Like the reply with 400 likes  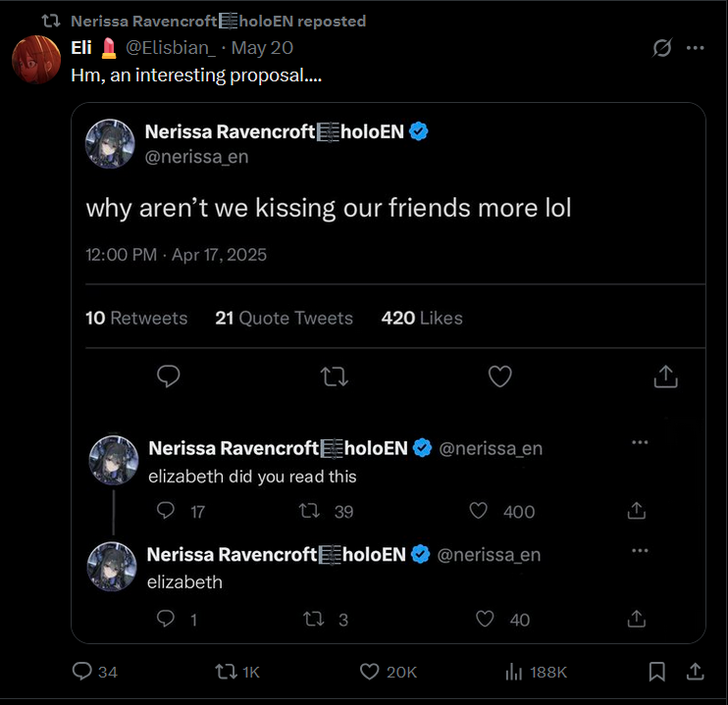[479, 511]
